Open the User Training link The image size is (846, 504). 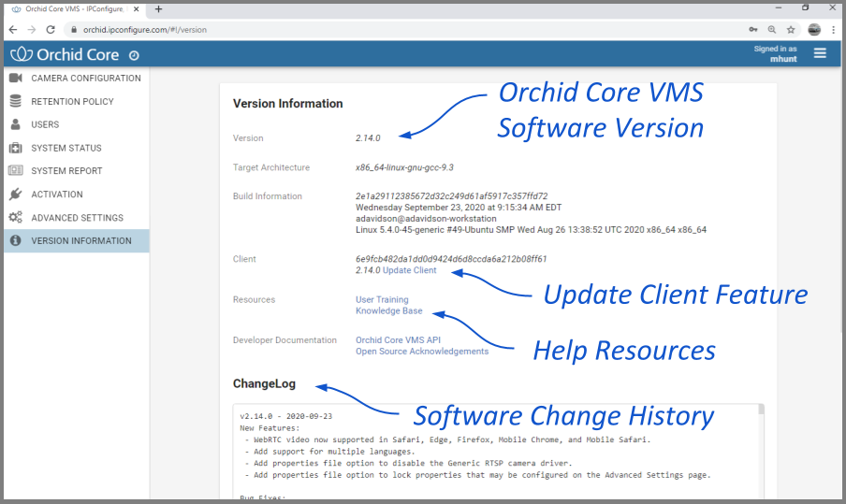click(382, 300)
